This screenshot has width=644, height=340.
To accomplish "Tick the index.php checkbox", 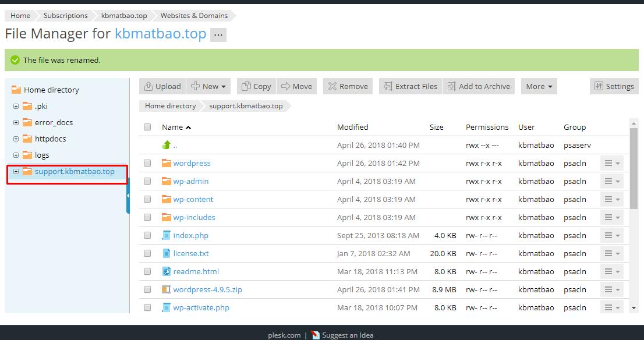I will (147, 235).
